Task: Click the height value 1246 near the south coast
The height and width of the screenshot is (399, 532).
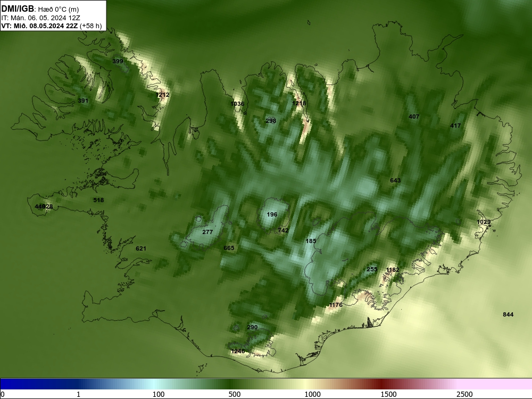Action: point(237,352)
